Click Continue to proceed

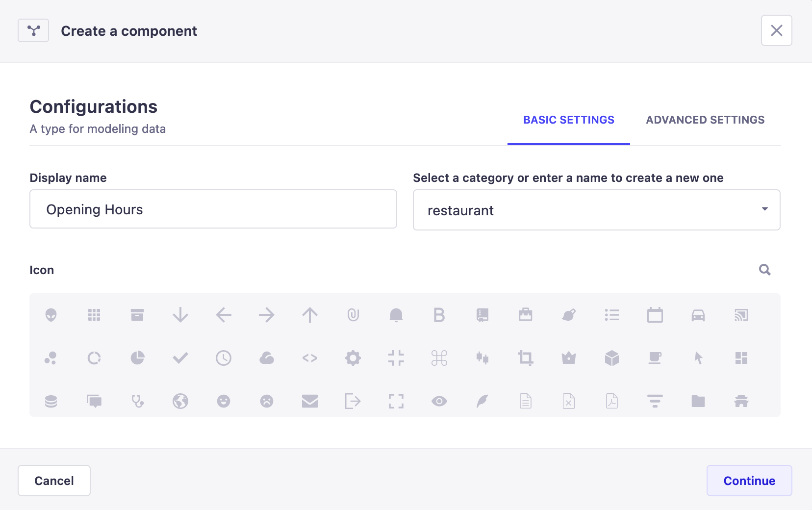coord(749,481)
